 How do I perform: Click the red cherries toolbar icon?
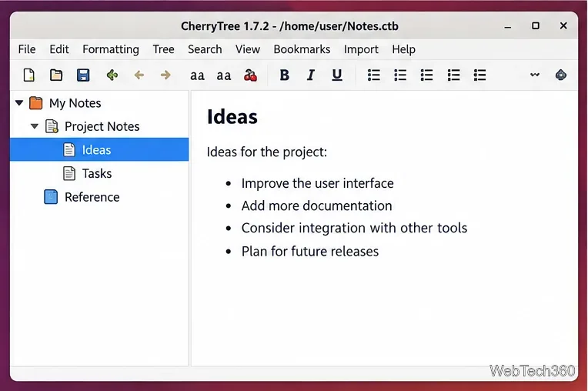(x=250, y=75)
